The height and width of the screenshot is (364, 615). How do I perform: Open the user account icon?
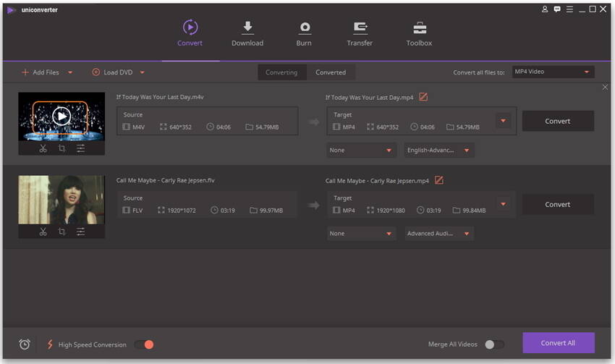545,9
